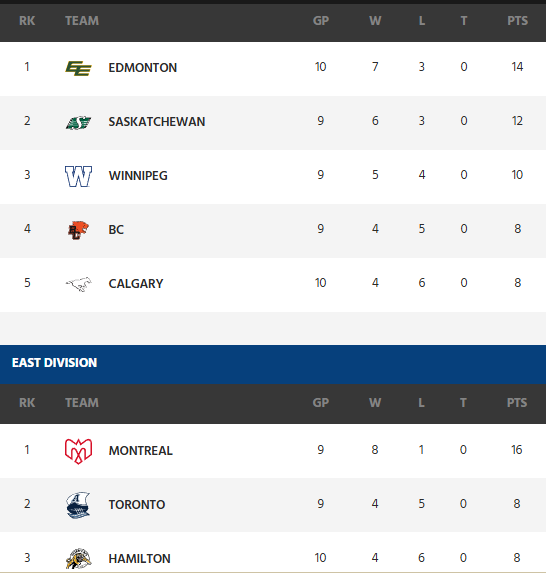Go to the WINNIPEG team page
This screenshot has width=546, height=573.
pos(138,176)
